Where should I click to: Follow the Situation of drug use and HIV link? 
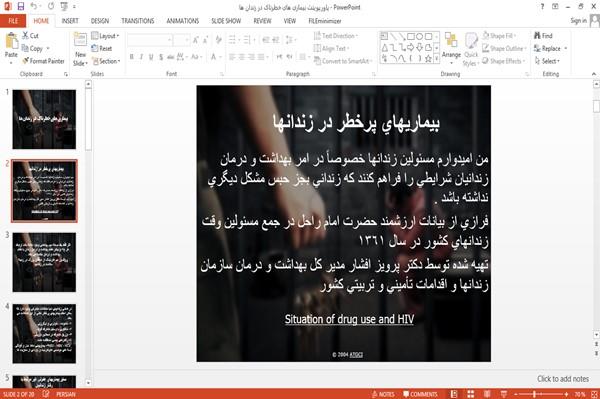(349, 319)
